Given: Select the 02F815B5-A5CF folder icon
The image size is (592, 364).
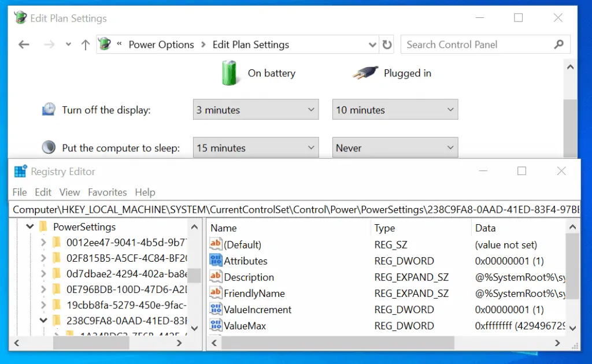Looking at the screenshot, I should [x=57, y=258].
